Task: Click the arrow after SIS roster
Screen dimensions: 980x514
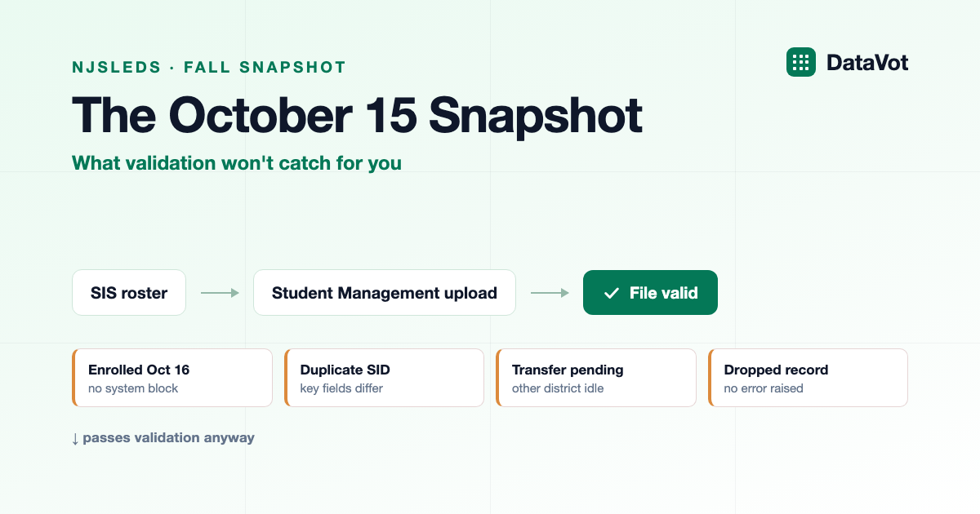Action: [x=220, y=293]
